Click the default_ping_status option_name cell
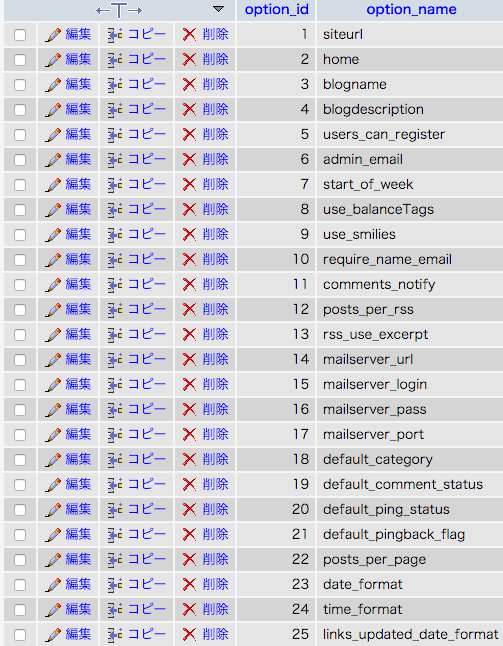 click(x=410, y=510)
